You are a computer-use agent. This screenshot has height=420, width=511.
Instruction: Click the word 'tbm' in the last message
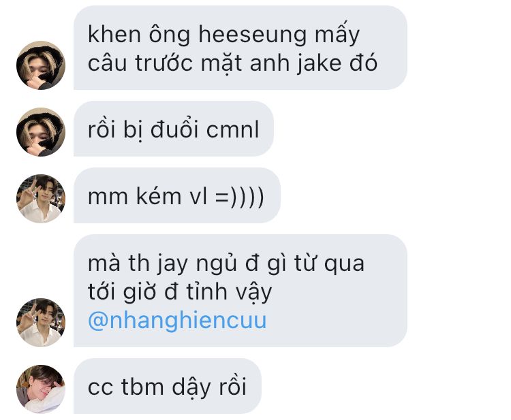(142, 387)
